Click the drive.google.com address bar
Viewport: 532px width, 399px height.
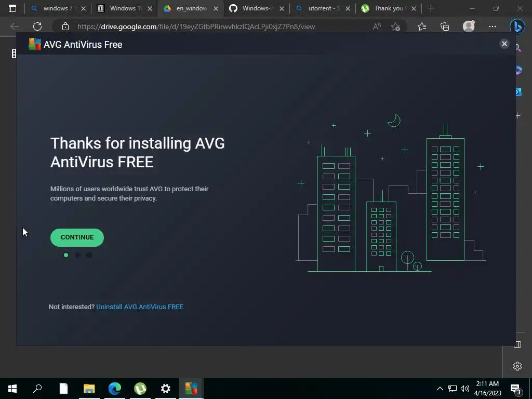click(x=196, y=26)
